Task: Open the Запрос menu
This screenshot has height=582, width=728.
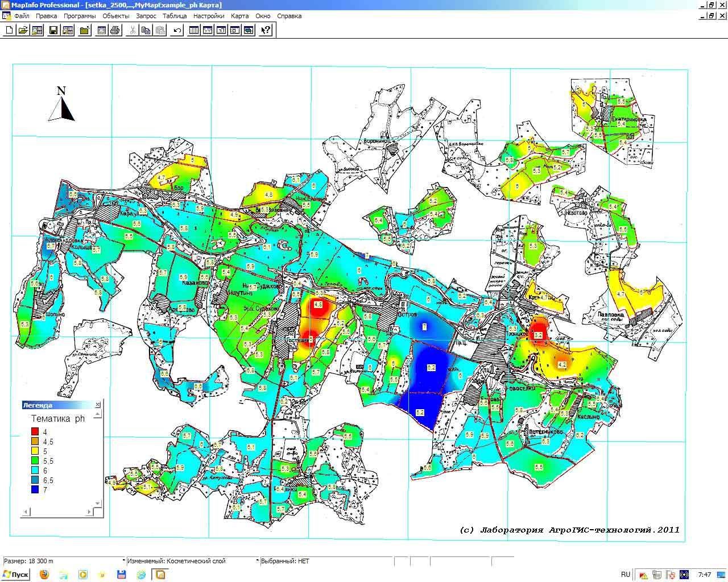Action: tap(146, 16)
